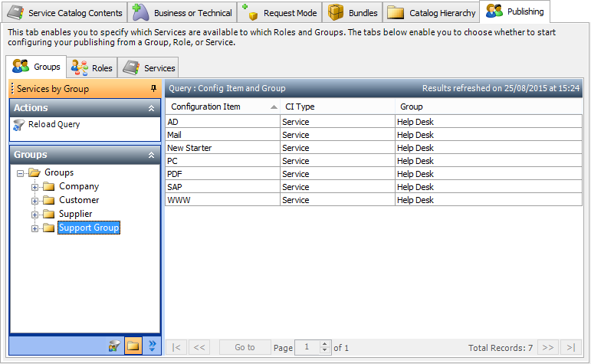Select the WWW configuration item cell
Viewport: 591px width, 364px height.
click(x=222, y=200)
